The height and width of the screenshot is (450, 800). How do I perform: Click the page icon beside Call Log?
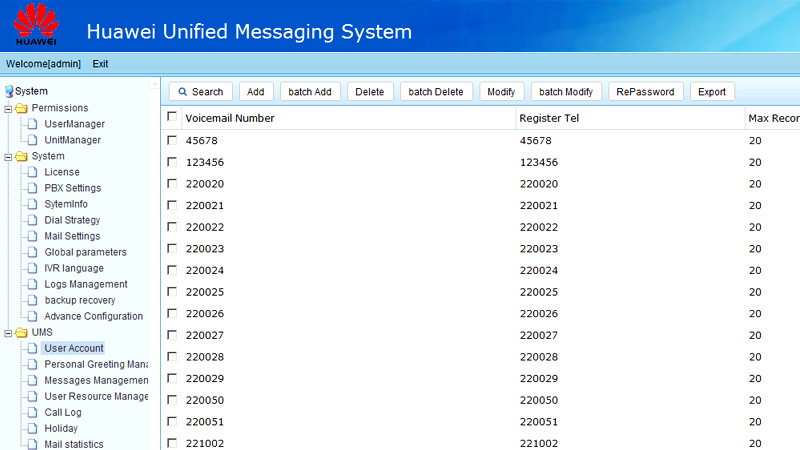pyautogui.click(x=32, y=412)
